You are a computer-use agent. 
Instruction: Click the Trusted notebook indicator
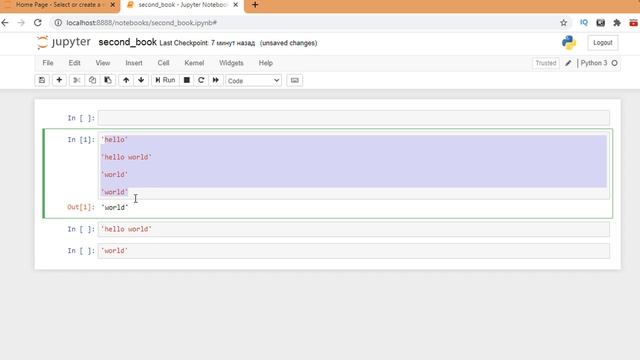[x=546, y=63]
